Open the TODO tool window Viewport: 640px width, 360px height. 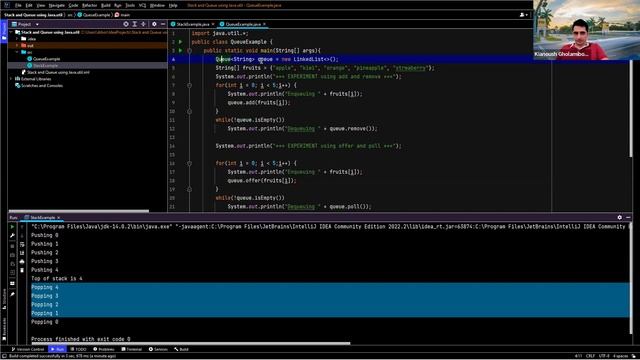pyautogui.click(x=78, y=349)
